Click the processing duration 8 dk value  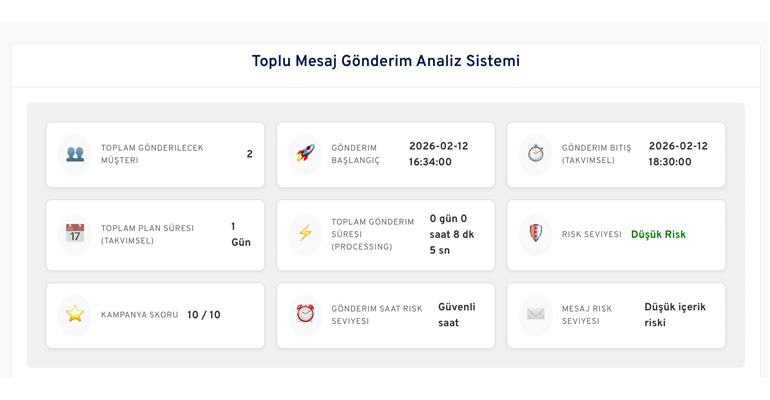coord(452,235)
